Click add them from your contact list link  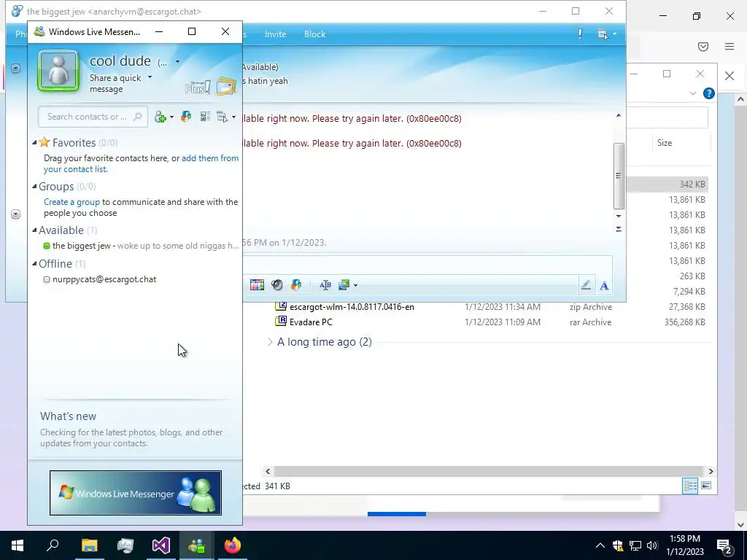pyautogui.click(x=141, y=163)
